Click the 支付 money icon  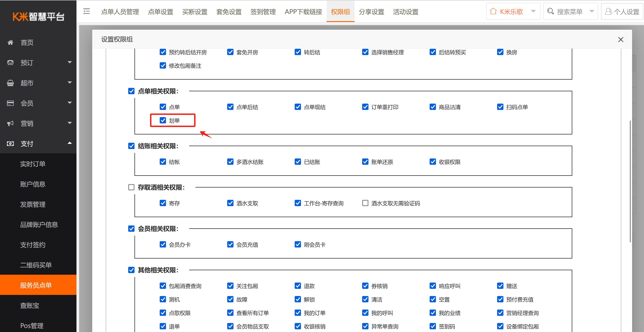point(10,144)
